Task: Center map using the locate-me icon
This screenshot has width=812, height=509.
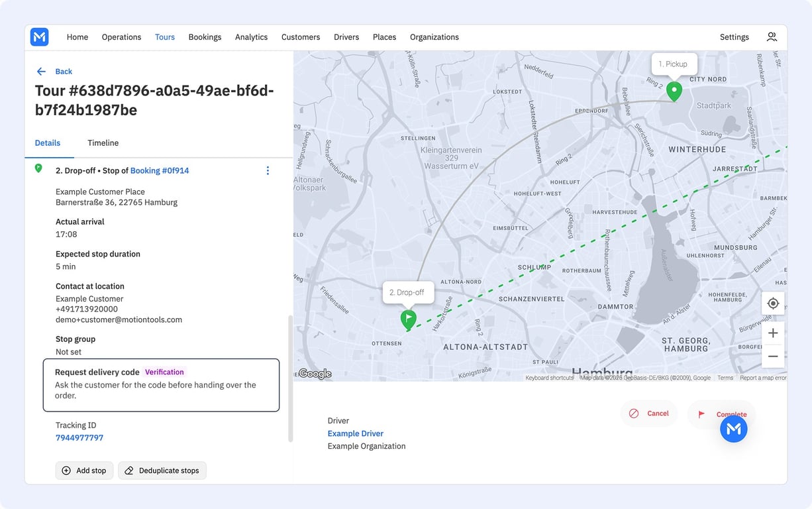Action: [773, 304]
